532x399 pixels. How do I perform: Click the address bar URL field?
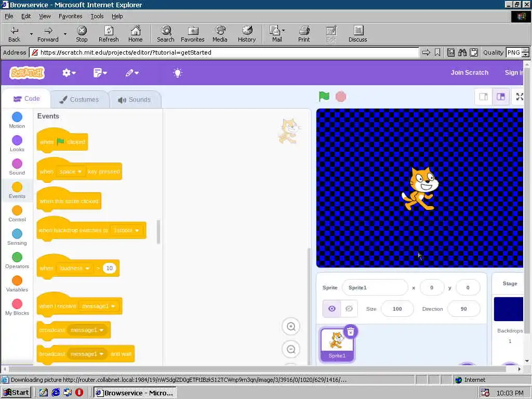[224, 52]
